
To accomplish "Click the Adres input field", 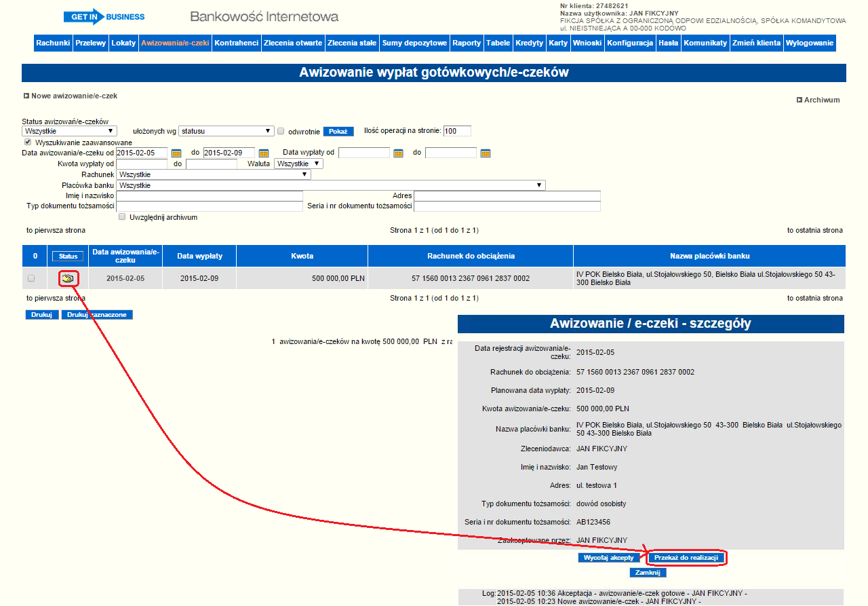I will click(507, 196).
